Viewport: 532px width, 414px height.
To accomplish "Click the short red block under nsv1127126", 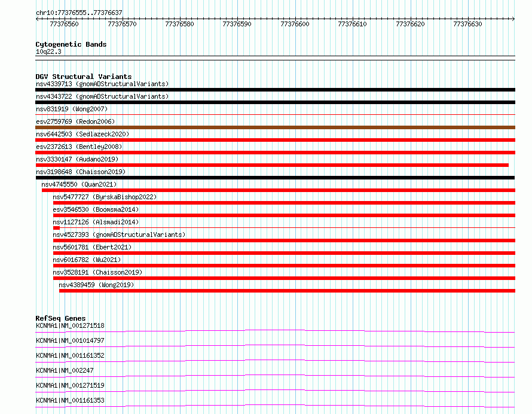I will click(56, 228).
